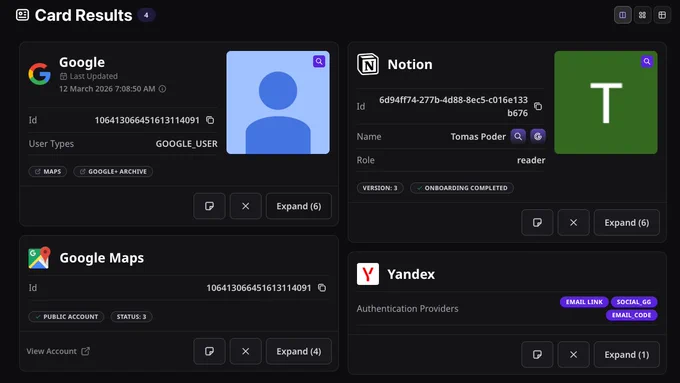Google-search the name Tomas Poder icon
The width and height of the screenshot is (680, 383).
click(x=538, y=137)
